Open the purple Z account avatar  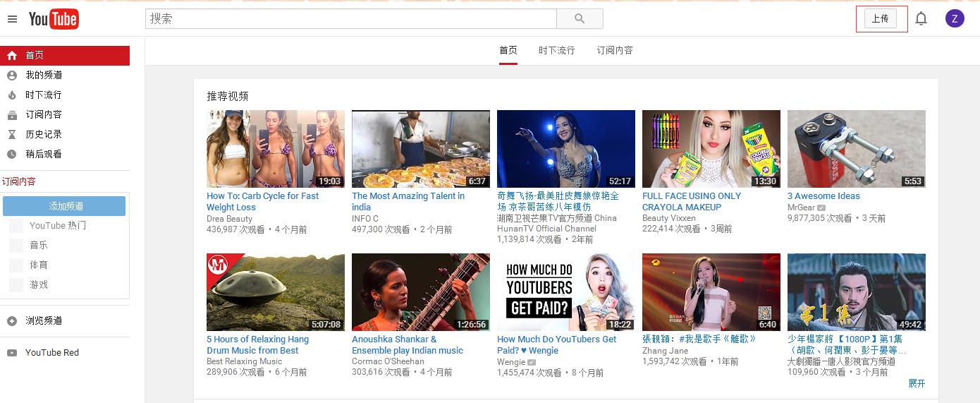click(x=955, y=19)
